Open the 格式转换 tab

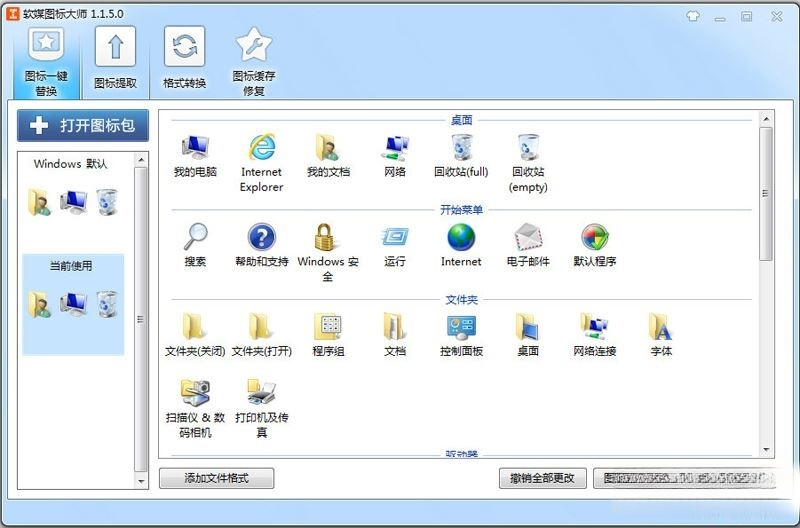(185, 59)
